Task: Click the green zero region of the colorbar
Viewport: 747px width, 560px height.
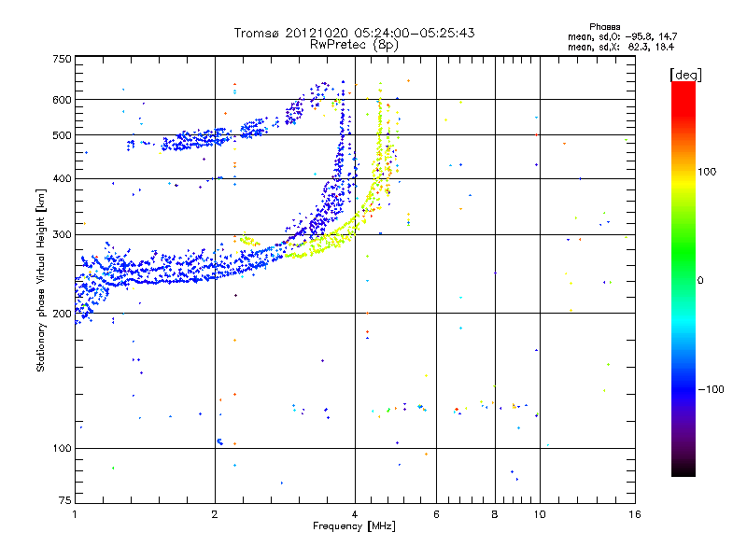Action: point(684,280)
